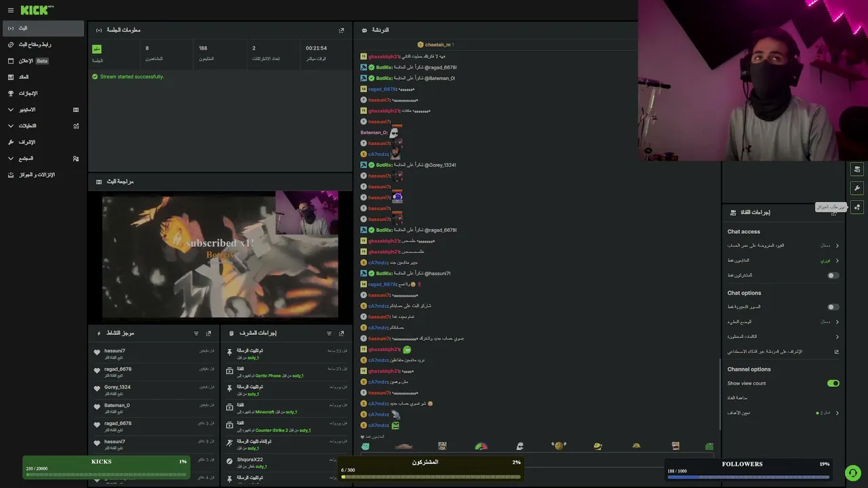Image resolution: width=868 pixels, height=488 pixels.
Task: Open the goals setting chevron under Channel options
Action: (x=837, y=413)
